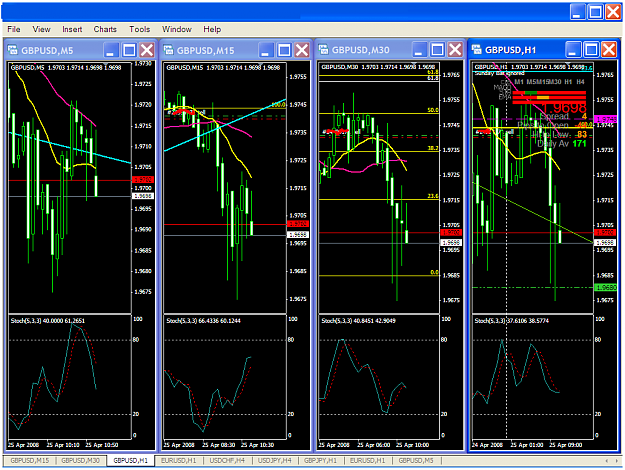Open the Window menu
This screenshot has width=625, height=470.
click(x=177, y=29)
